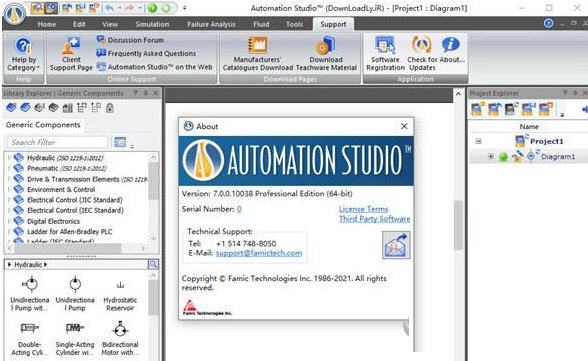Screen dimensions: 588x361
Task: Switch to the View ribbon tab
Action: [x=110, y=24]
